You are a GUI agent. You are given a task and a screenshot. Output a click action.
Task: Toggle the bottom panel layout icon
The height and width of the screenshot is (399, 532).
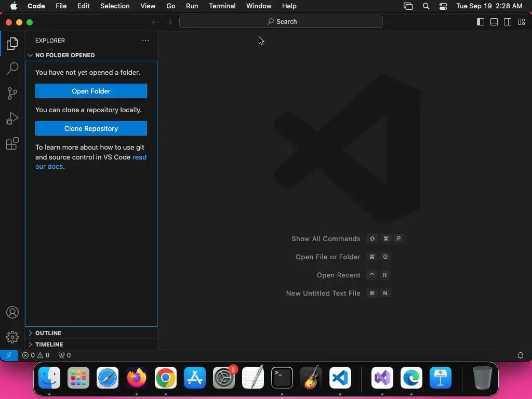(494, 22)
